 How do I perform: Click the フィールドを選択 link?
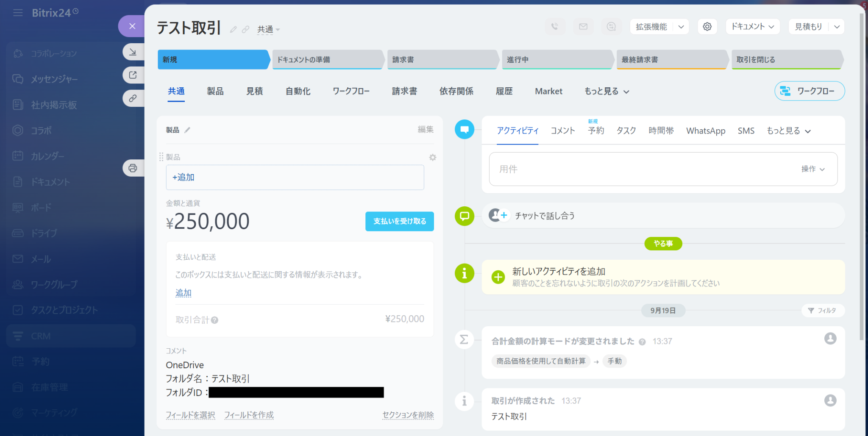tap(190, 415)
